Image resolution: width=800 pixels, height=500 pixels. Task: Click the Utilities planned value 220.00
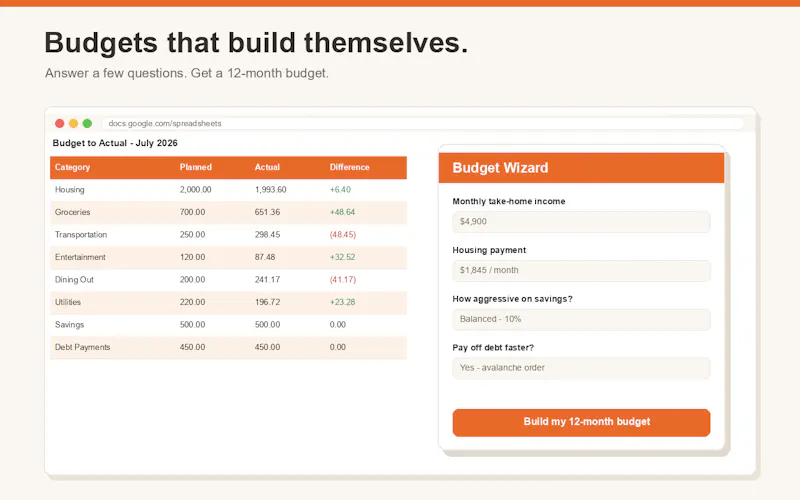(192, 302)
